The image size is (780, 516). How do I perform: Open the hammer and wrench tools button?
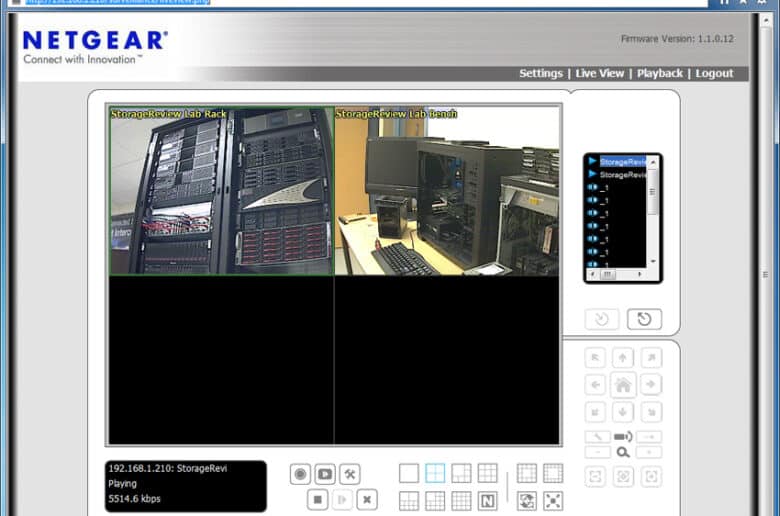350,474
